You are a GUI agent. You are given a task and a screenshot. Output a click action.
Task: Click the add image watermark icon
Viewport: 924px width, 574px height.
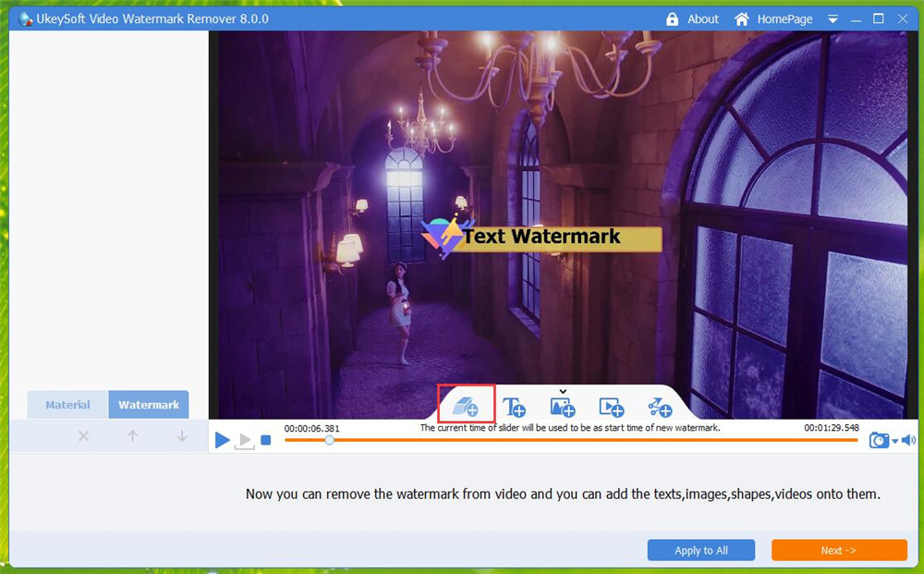(x=563, y=407)
